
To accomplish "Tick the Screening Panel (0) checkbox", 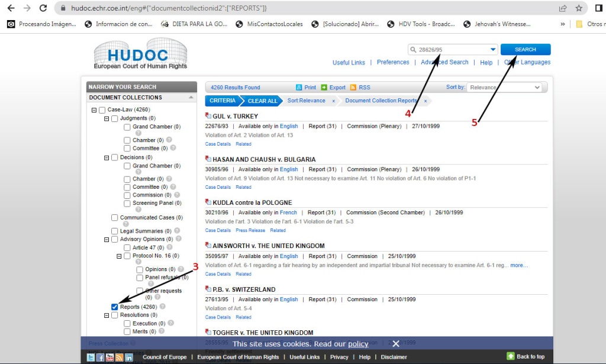I will 127,203.
